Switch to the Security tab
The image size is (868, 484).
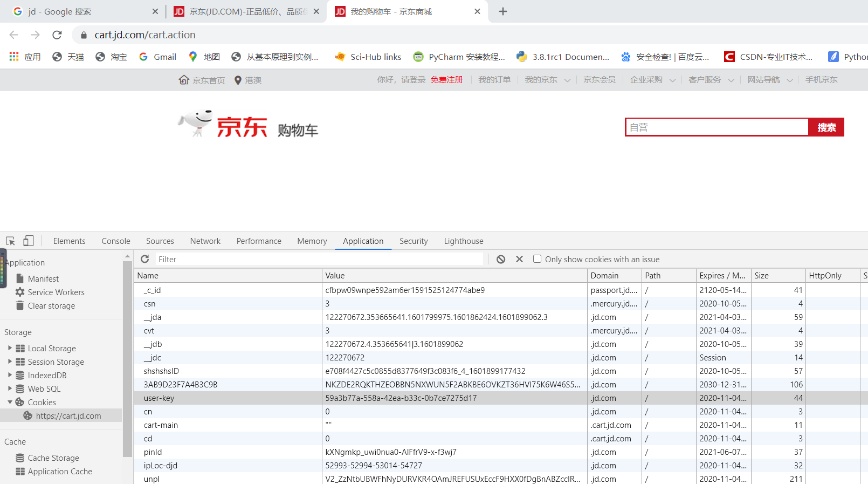pyautogui.click(x=414, y=241)
